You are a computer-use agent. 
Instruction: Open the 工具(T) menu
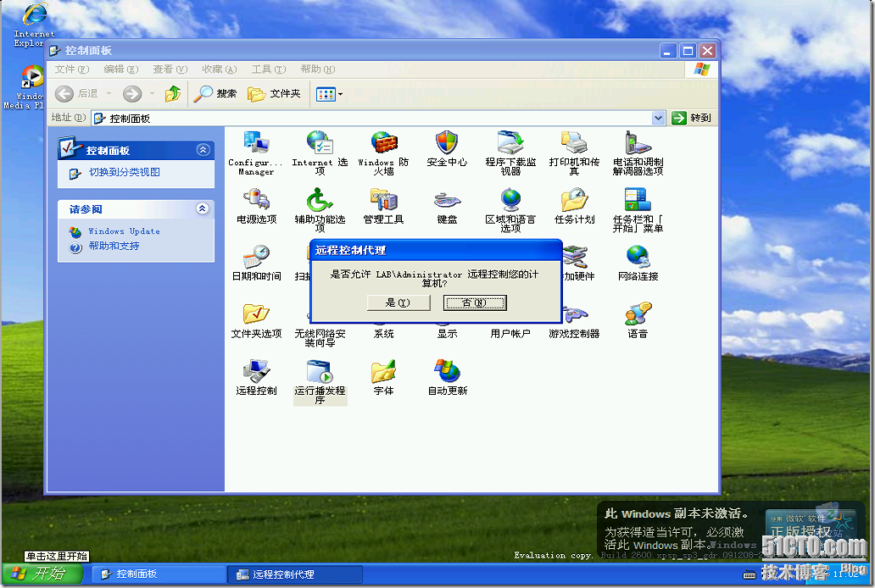click(269, 69)
